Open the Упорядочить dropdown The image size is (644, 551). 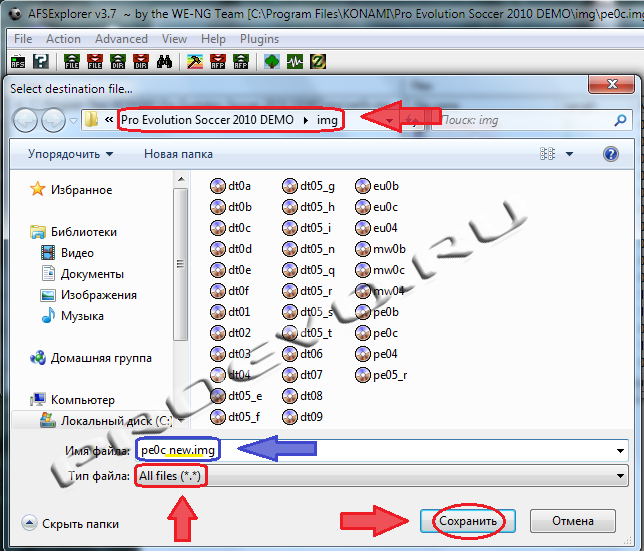tap(70, 154)
